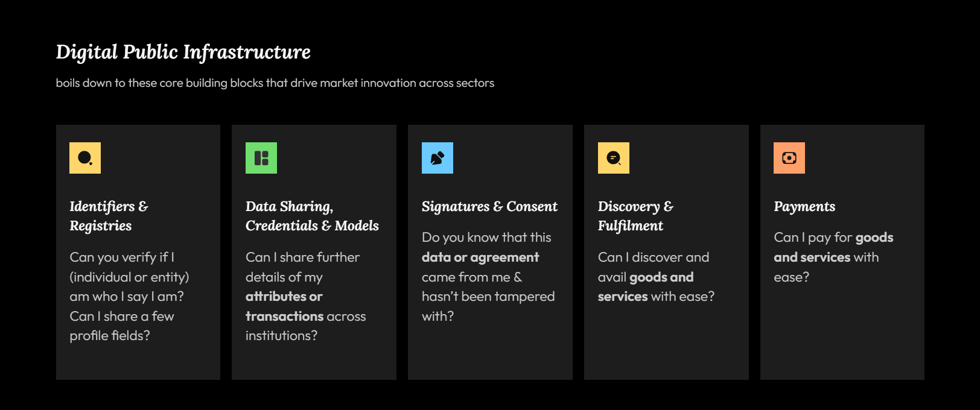
Task: Click the 'Payments' card heading
Action: (804, 206)
